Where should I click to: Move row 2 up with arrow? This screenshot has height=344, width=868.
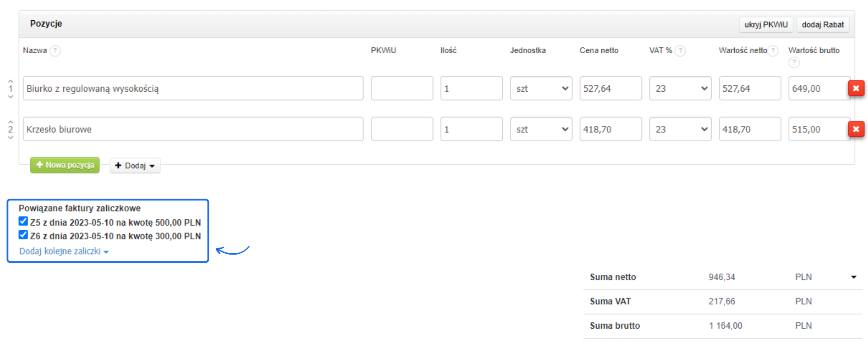pyautogui.click(x=11, y=122)
